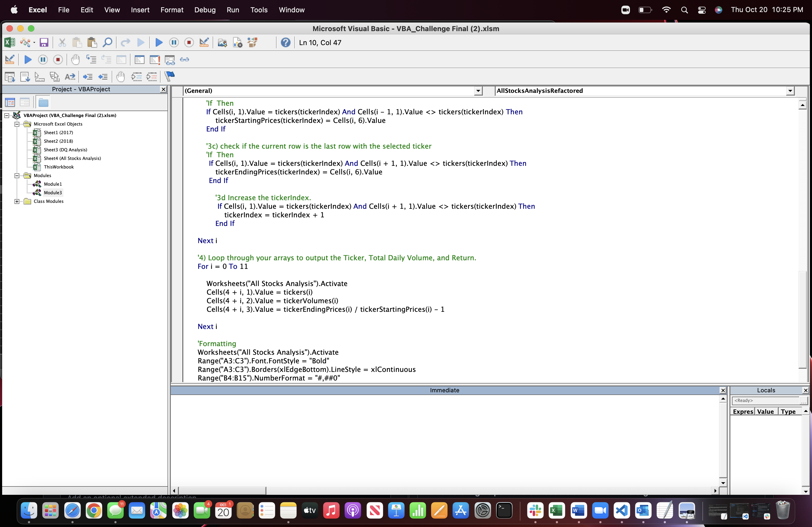This screenshot has width=812, height=527.
Task: Open Help with the question mark icon
Action: pyautogui.click(x=285, y=42)
